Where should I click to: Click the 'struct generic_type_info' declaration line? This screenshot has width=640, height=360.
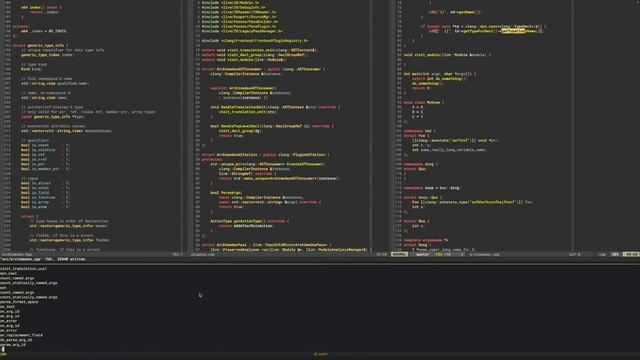[x=40, y=45]
